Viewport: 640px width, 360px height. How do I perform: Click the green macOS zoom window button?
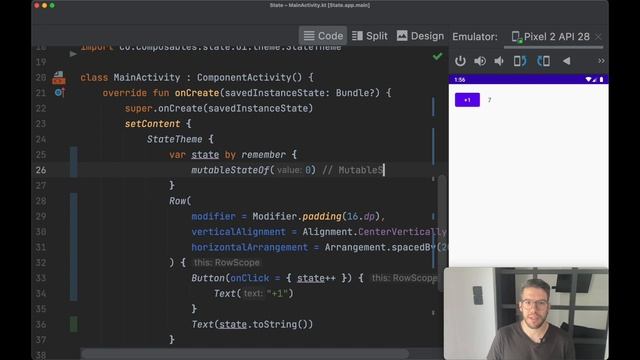(52, 5)
